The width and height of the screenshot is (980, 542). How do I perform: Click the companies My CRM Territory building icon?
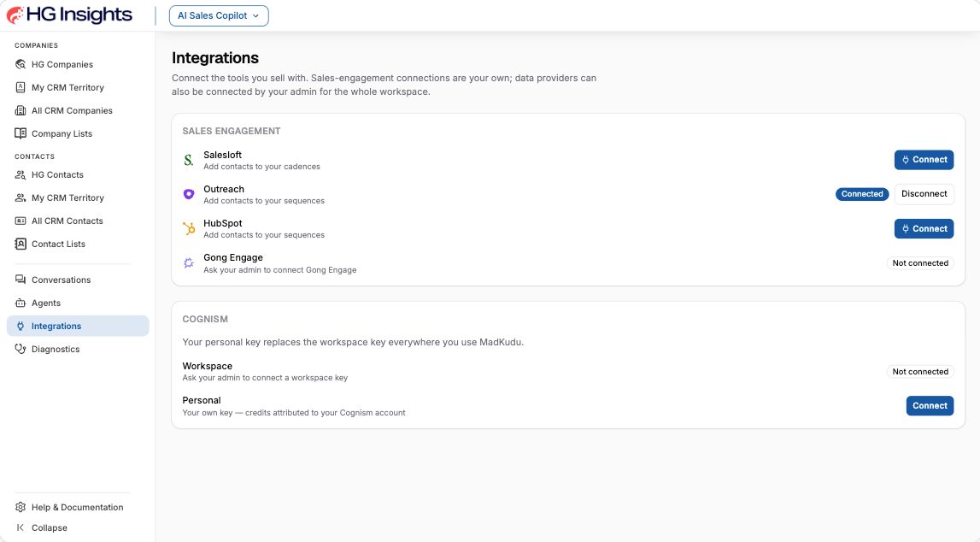click(21, 87)
